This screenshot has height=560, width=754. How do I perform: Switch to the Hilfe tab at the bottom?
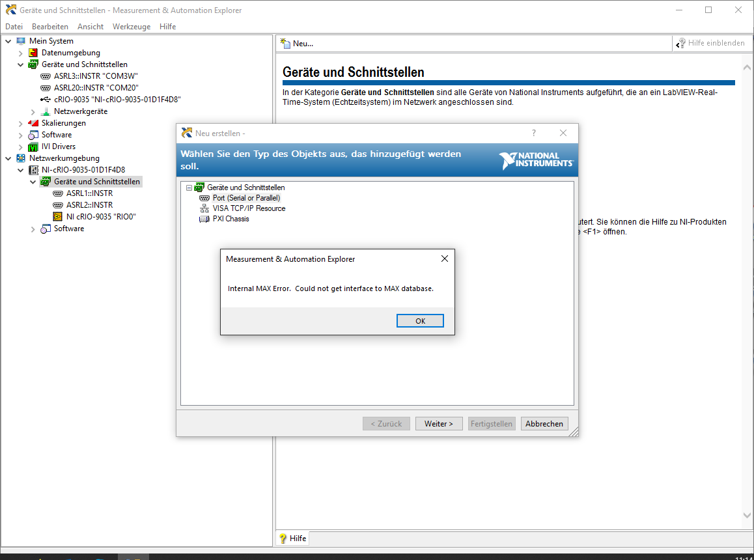tap(293, 539)
